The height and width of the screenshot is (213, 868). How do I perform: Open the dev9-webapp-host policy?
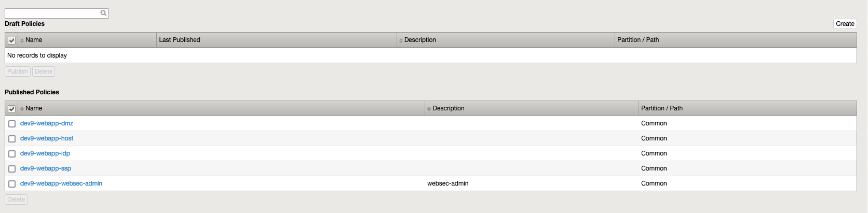pos(47,138)
